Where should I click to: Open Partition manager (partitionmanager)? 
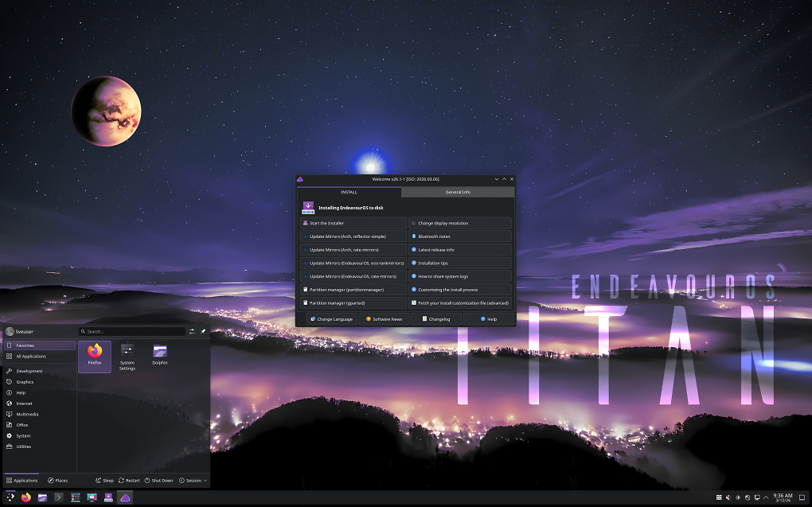353,290
